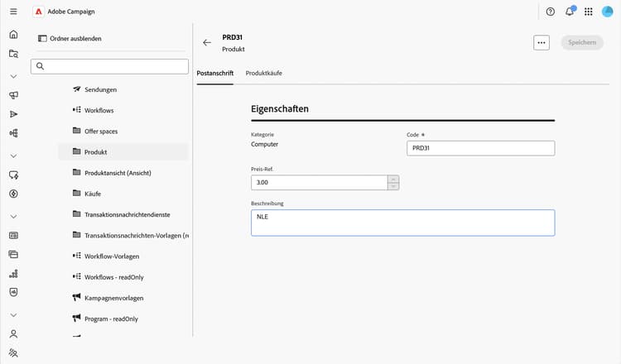This screenshot has width=621, height=364.
Task: Collapse the second sidebar section chevron
Action: pyautogui.click(x=13, y=156)
